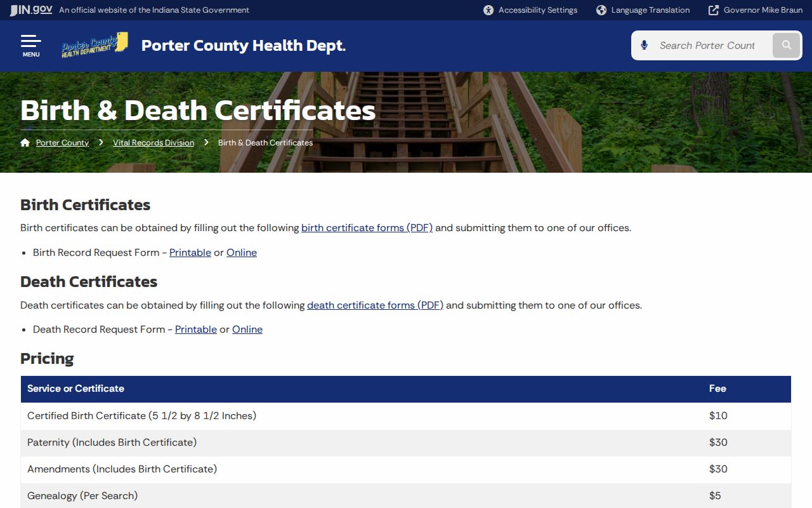
Task: Open Printable Birth Record Request Form
Action: 190,253
